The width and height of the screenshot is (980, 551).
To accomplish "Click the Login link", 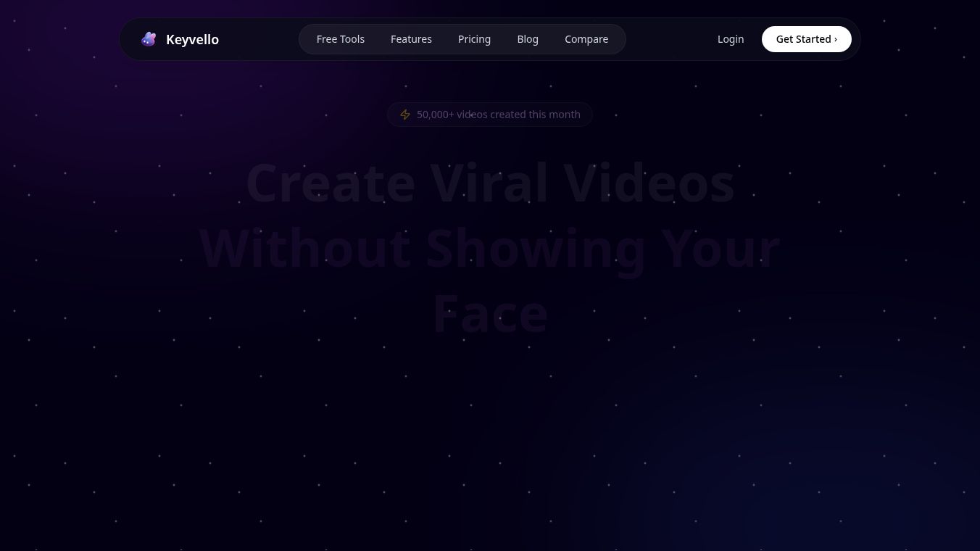I will click(x=731, y=39).
